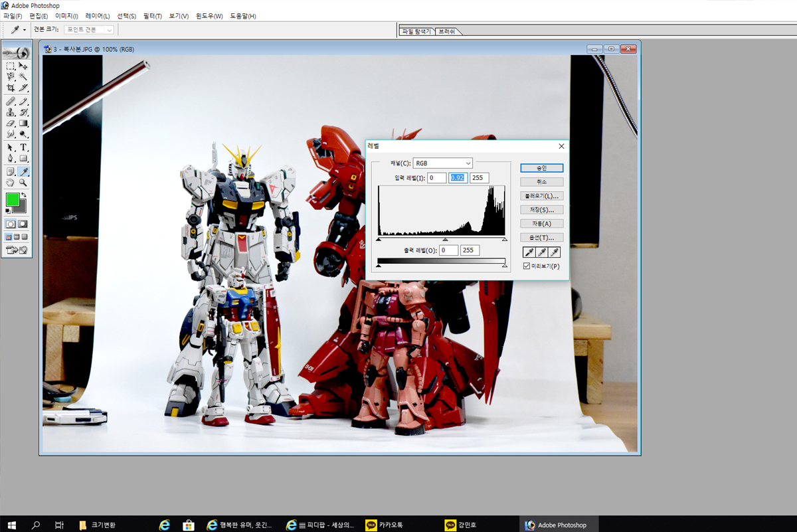
Task: Click the 자동(A) auto button
Action: point(542,224)
